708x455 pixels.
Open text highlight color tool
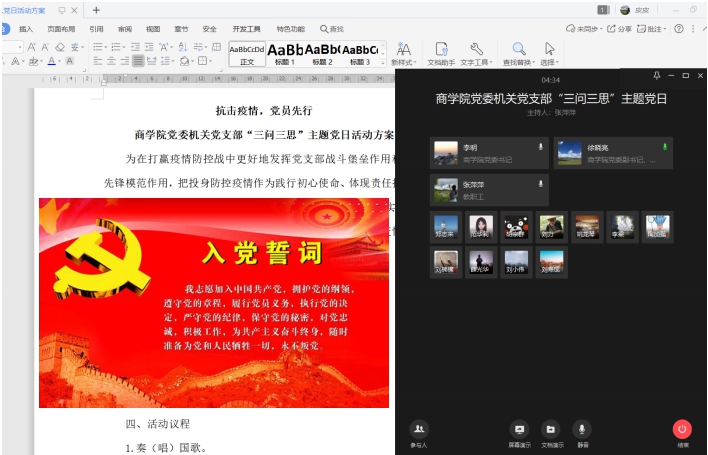(x=33, y=61)
